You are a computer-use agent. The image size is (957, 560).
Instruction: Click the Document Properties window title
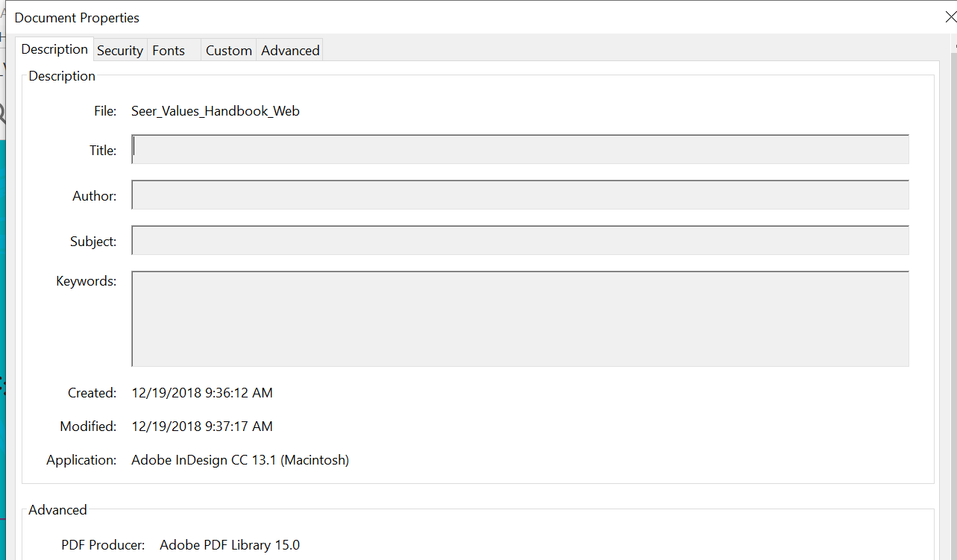[x=77, y=18]
